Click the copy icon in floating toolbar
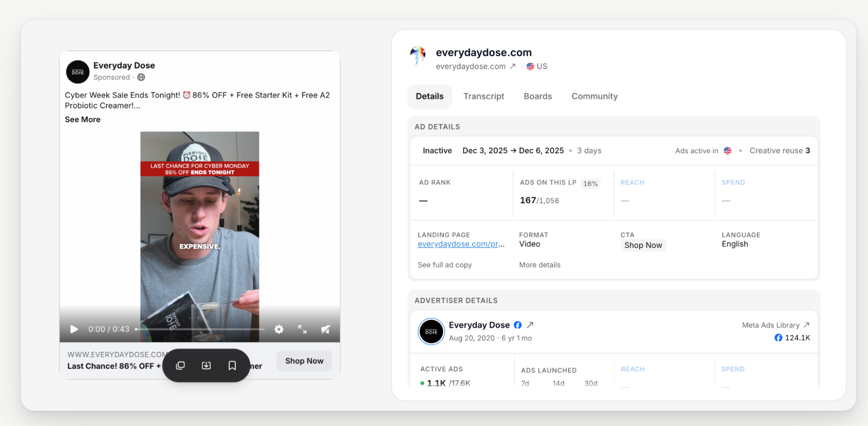This screenshot has width=868, height=426. click(180, 366)
